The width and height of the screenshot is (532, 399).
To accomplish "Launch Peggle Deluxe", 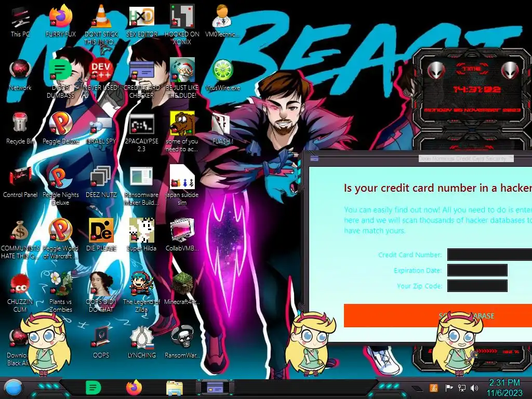I will pos(61,128).
